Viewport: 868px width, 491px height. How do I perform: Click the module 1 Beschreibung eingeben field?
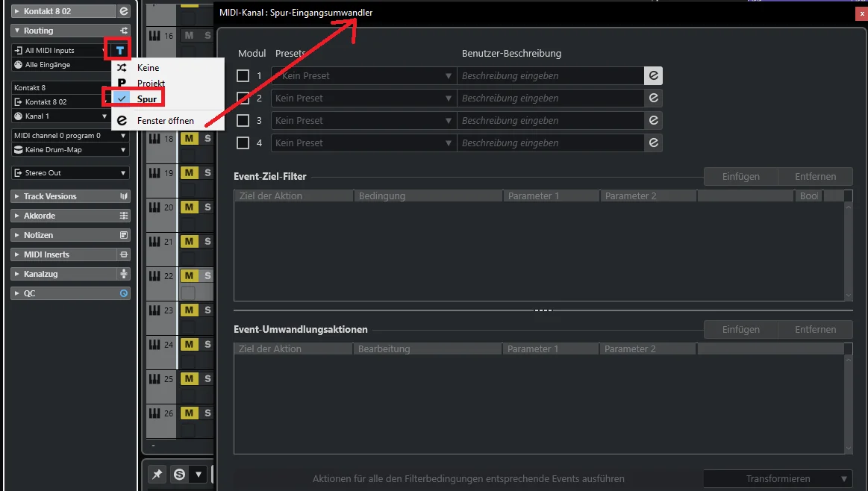[550, 76]
